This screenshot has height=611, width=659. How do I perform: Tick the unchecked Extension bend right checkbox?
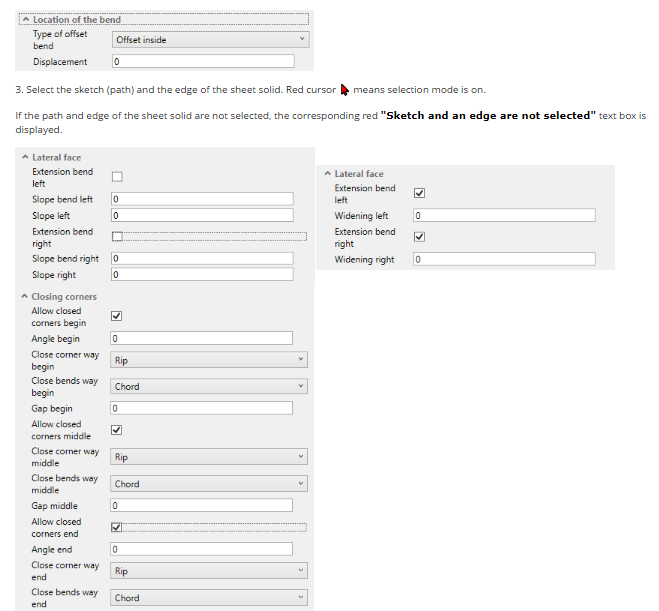(117, 237)
